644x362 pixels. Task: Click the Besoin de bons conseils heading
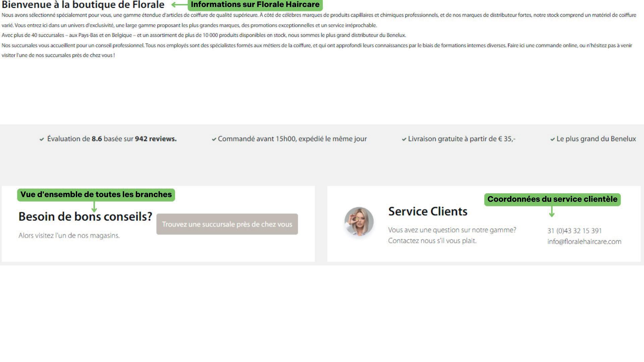pyautogui.click(x=85, y=217)
